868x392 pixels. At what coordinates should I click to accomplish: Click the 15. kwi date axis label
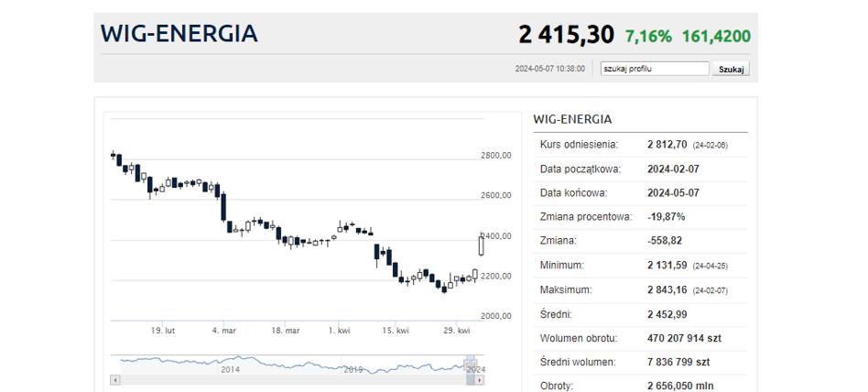pos(396,331)
